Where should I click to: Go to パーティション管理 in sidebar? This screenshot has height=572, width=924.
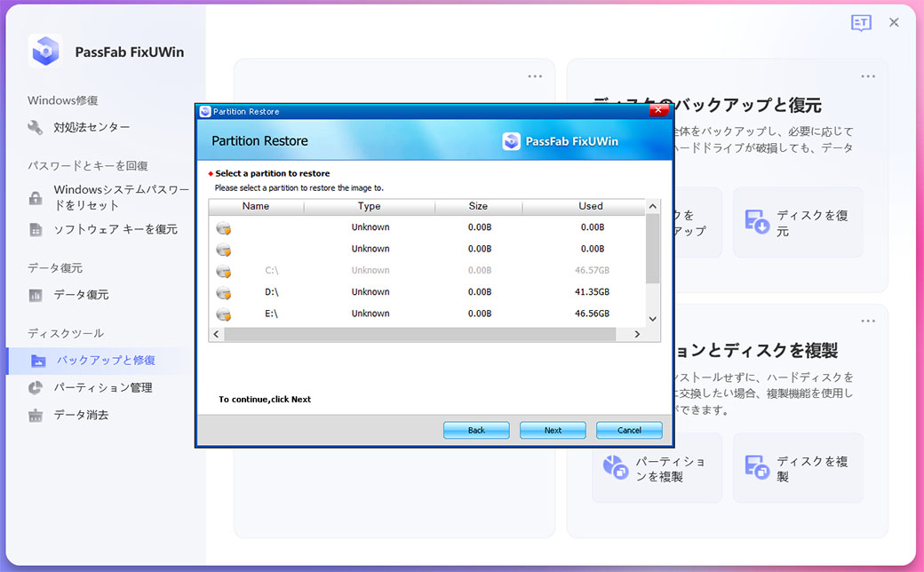102,387
